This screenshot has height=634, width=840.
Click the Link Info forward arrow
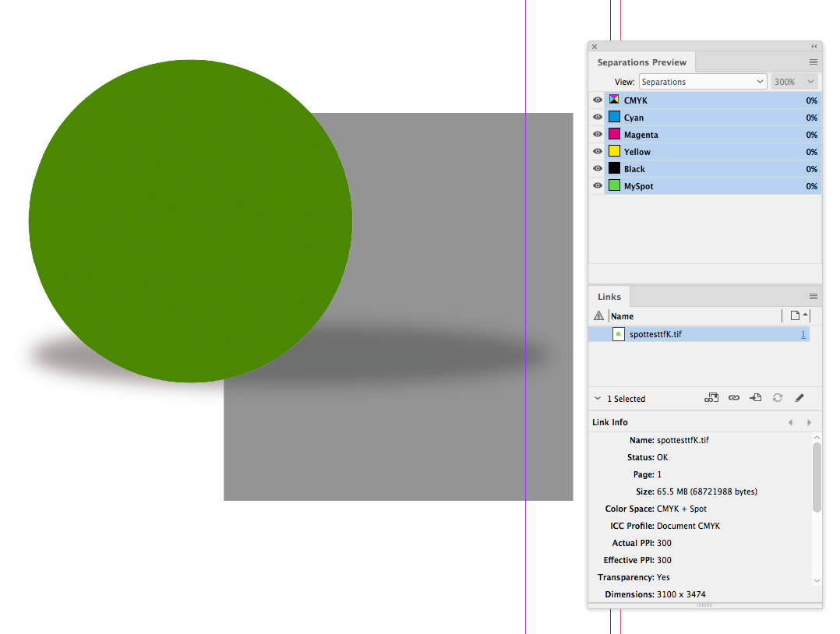click(809, 421)
